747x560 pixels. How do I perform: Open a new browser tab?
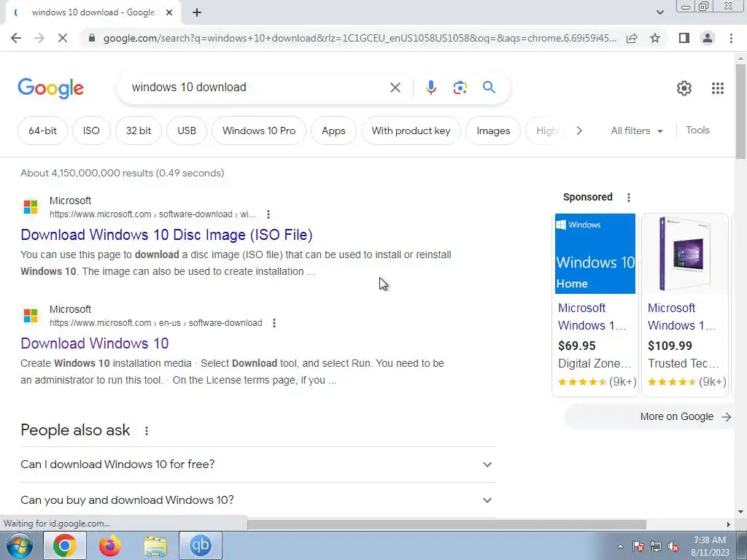coord(197,13)
